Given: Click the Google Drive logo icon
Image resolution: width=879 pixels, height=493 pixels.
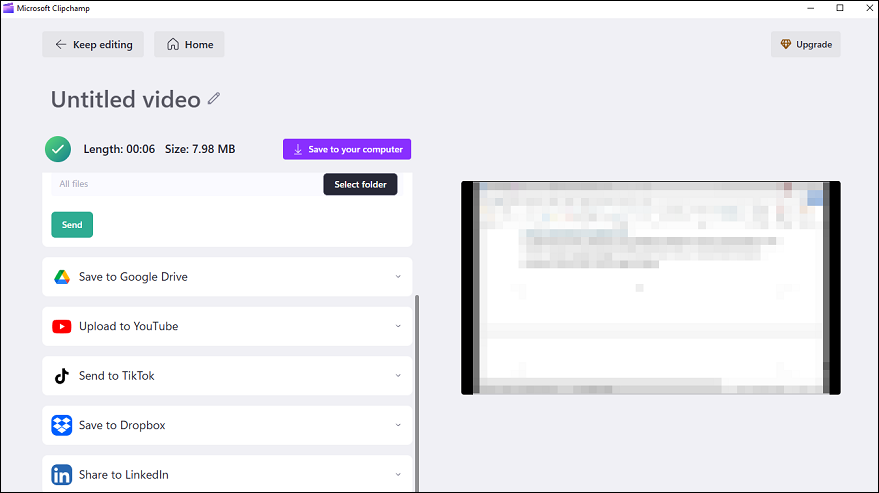Looking at the screenshot, I should (62, 277).
